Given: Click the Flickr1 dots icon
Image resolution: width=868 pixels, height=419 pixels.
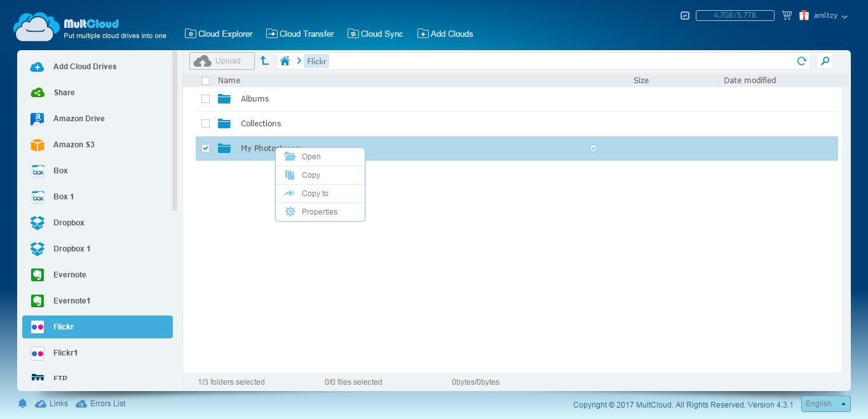Looking at the screenshot, I should point(37,353).
